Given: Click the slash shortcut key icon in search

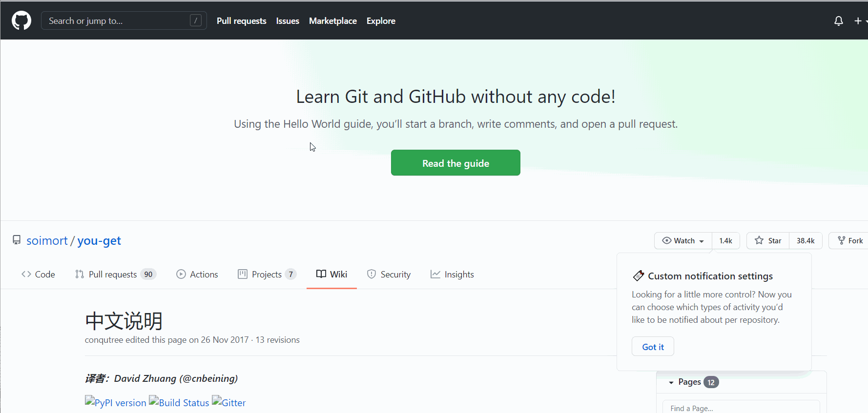Looking at the screenshot, I should [195, 20].
